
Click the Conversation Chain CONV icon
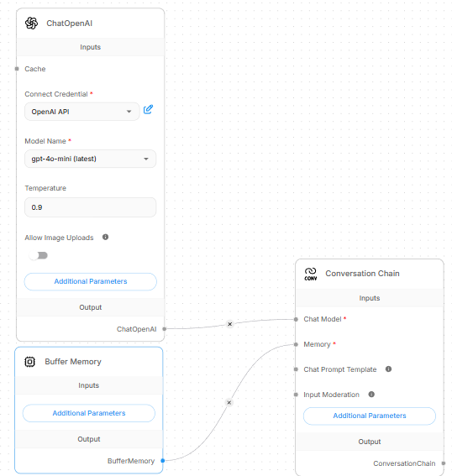pos(311,274)
